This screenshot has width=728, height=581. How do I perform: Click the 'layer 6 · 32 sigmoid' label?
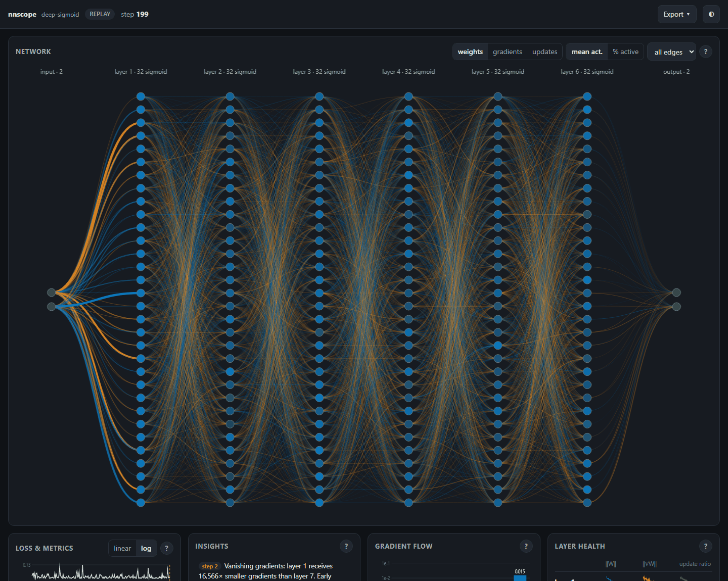(x=587, y=72)
